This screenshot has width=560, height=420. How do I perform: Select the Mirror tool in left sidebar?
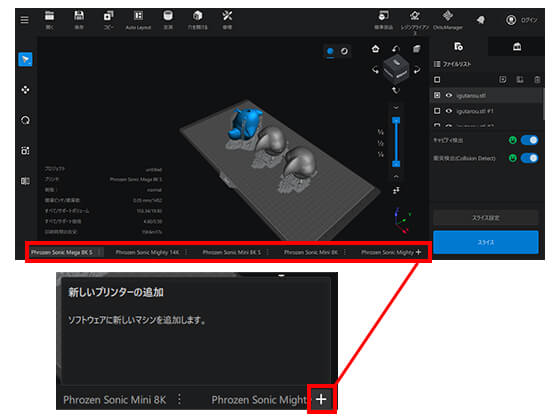pyautogui.click(x=25, y=181)
